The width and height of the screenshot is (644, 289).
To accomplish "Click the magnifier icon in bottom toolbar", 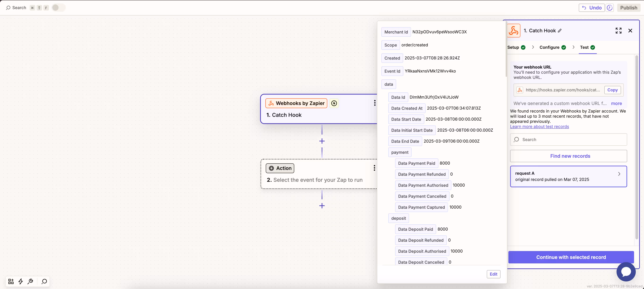I will coord(44,281).
